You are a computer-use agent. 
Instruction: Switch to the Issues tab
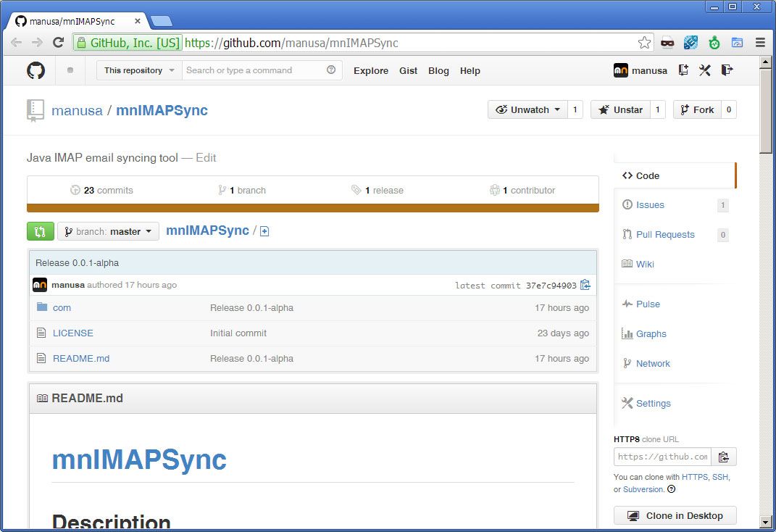coord(649,205)
